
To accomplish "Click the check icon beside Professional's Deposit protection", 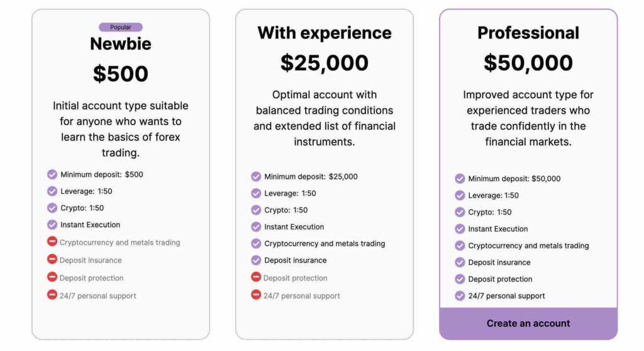I will point(460,279).
